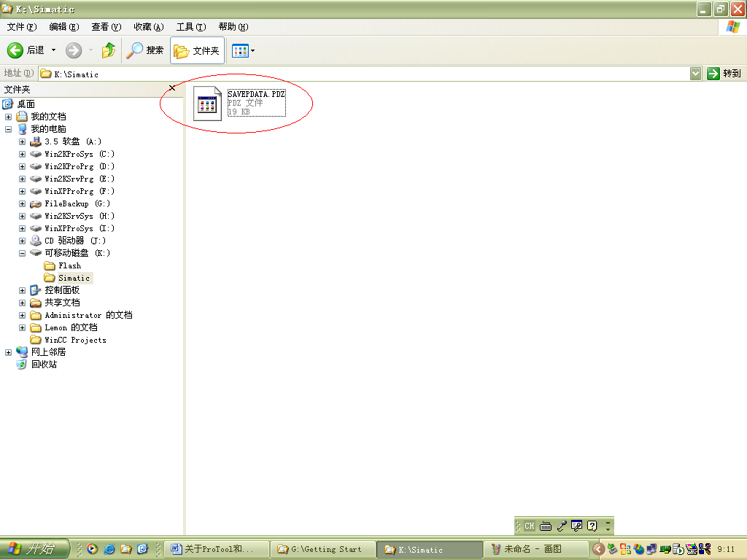Viewport: 747px width, 560px height.
Task: Open SAVEPDATA.PDZ file icon
Action: (x=207, y=103)
